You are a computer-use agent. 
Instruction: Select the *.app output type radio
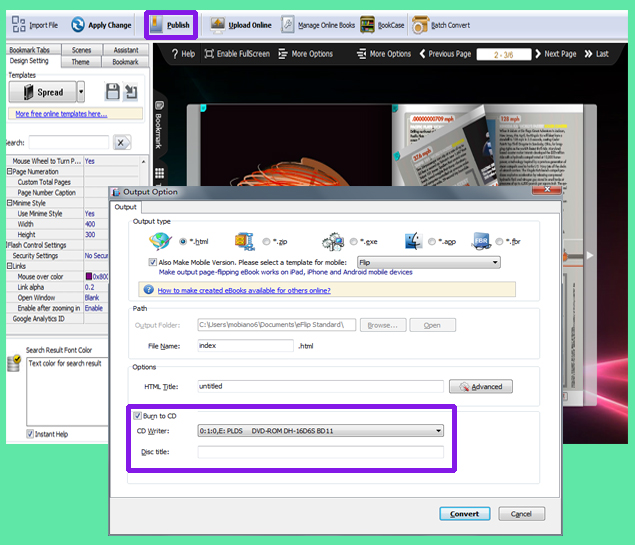click(x=432, y=241)
